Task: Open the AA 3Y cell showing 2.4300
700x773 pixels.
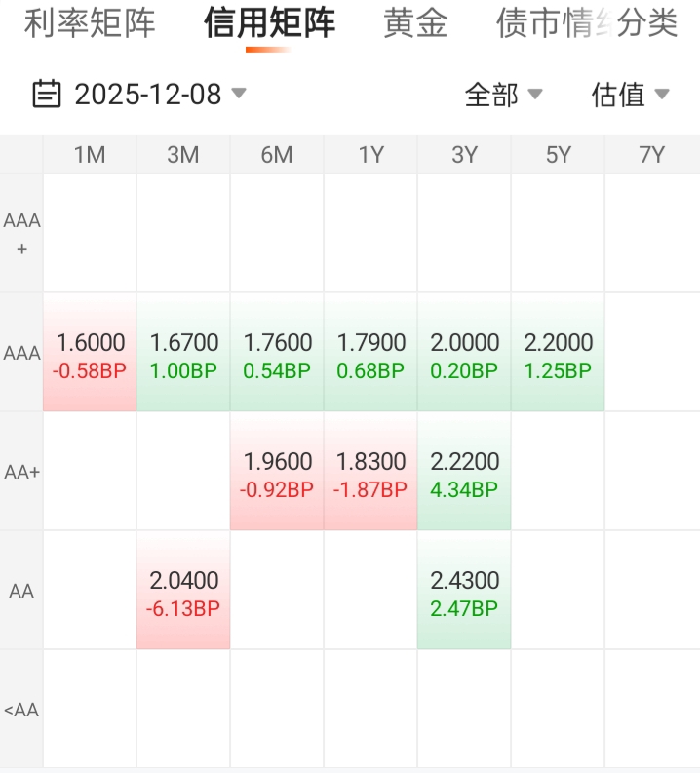Action: click(464, 593)
